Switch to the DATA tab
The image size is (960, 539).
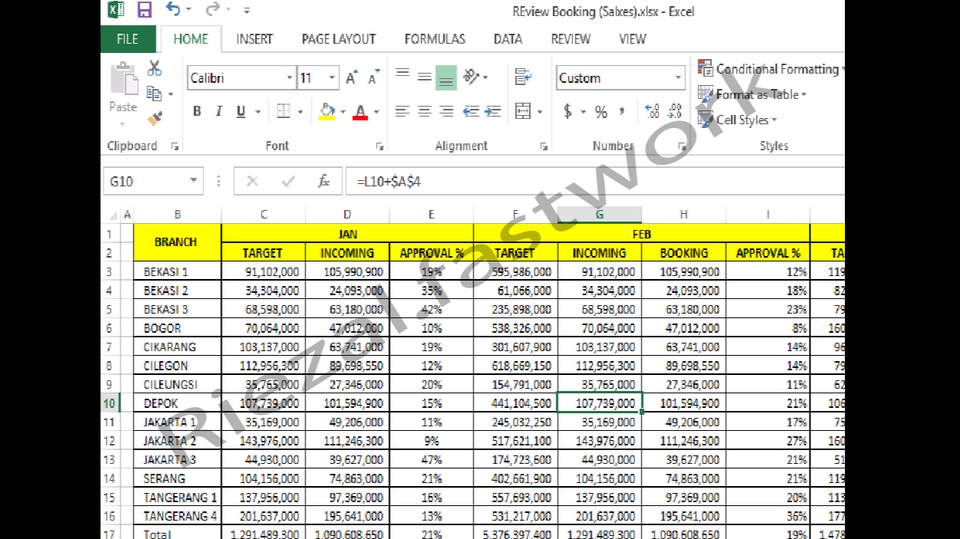point(508,39)
